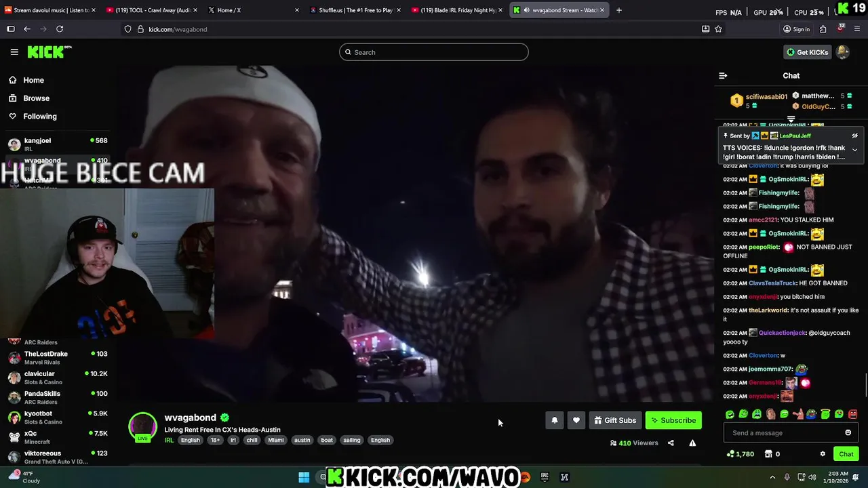Open browser extensions puzzle icon
The image size is (868, 488).
[x=823, y=29]
